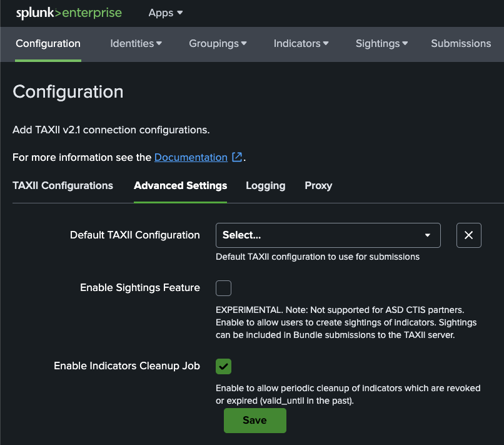Click the 'Enable Sightings Feature' label

click(x=140, y=288)
